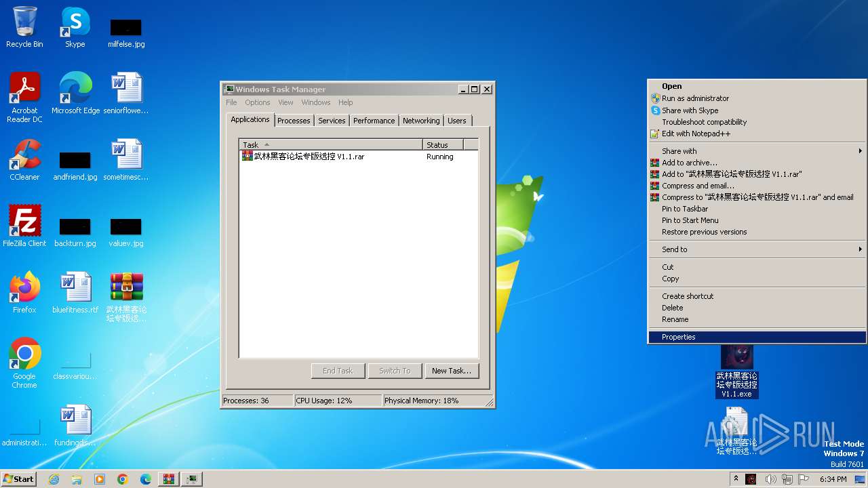Screen dimensions: 868x488
Task: Open Chrome from the taskbar
Action: point(123,479)
